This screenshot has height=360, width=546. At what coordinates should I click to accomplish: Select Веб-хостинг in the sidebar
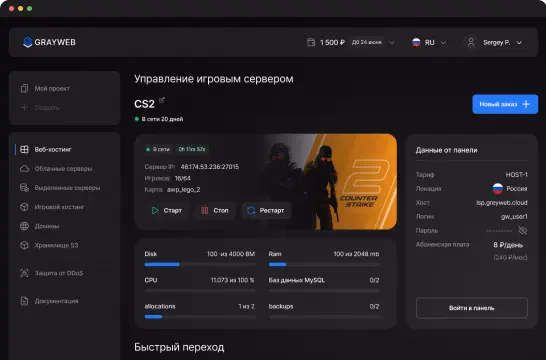53,149
